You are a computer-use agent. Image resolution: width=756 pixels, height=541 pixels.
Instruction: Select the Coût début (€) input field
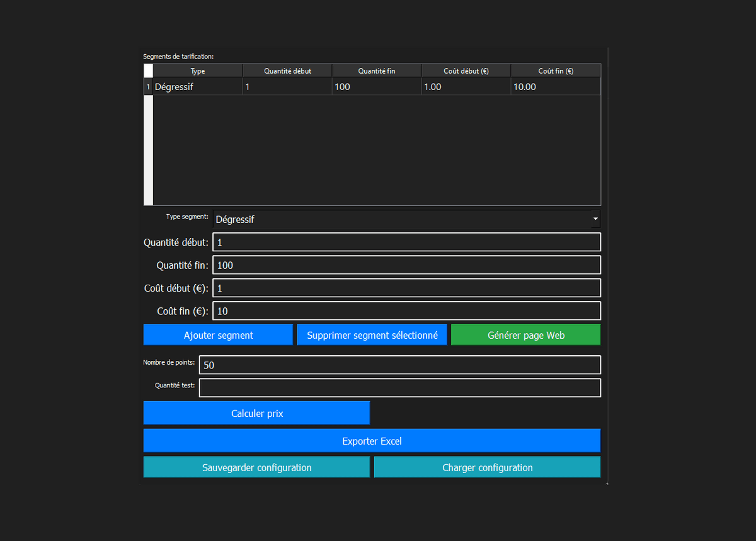pos(406,288)
